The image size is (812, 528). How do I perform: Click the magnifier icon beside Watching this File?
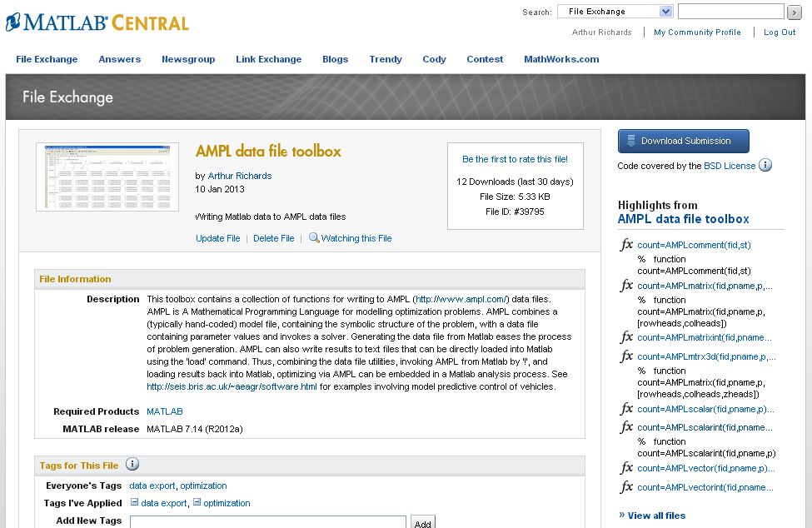click(x=314, y=237)
